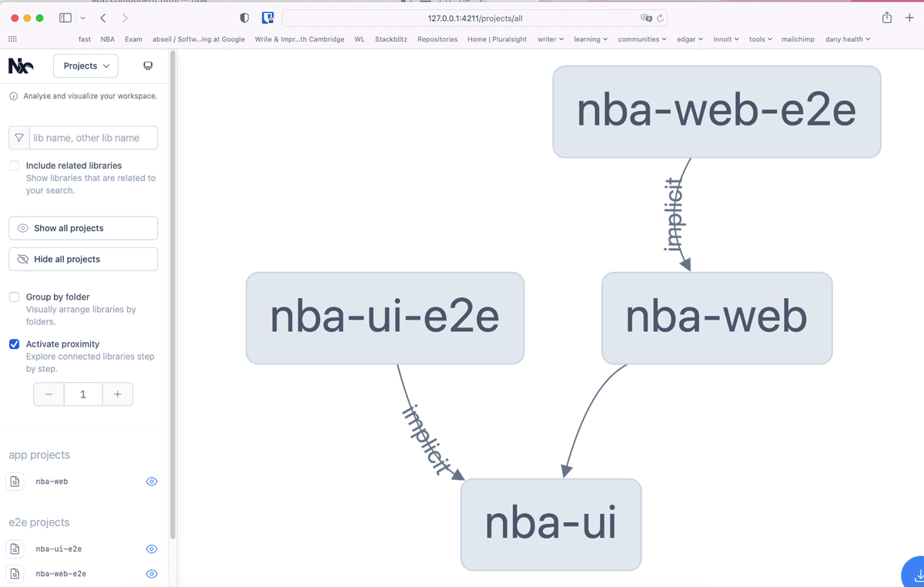The image size is (924, 587).
Task: Expand the learning bookmarks folder
Action: 591,39
